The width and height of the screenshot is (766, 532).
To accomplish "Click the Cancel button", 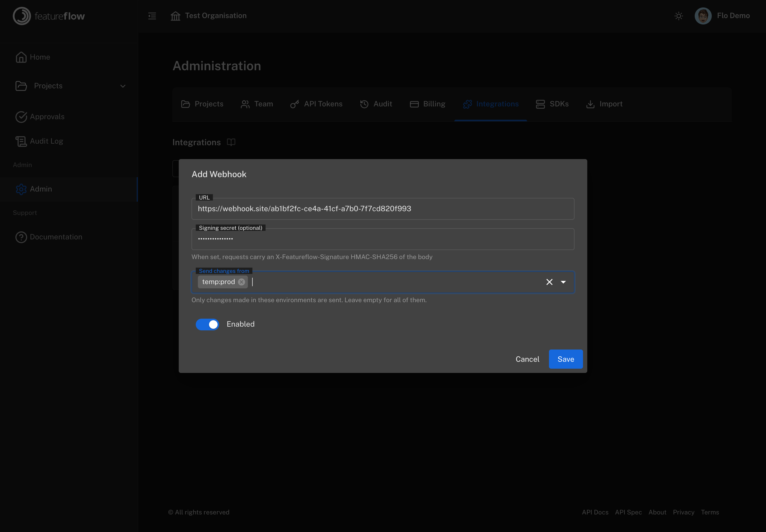I will pos(527,359).
